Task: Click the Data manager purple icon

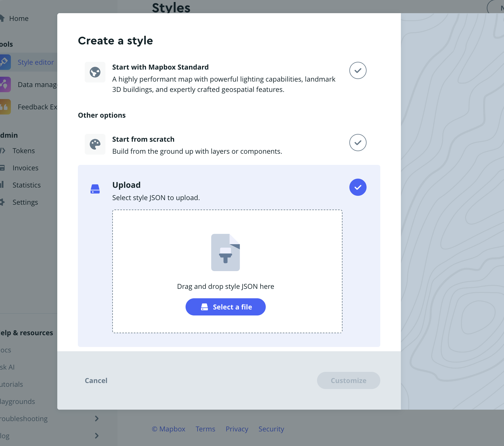Action: [x=5, y=84]
